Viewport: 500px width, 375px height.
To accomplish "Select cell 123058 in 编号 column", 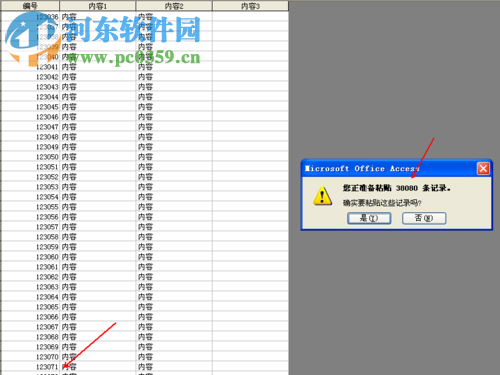I will pos(31,237).
